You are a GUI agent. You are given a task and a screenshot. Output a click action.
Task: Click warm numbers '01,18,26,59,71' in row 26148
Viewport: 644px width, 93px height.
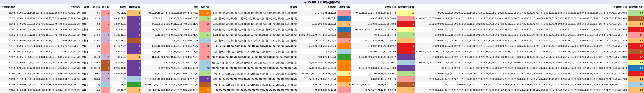pyautogui.click(x=119, y=40)
